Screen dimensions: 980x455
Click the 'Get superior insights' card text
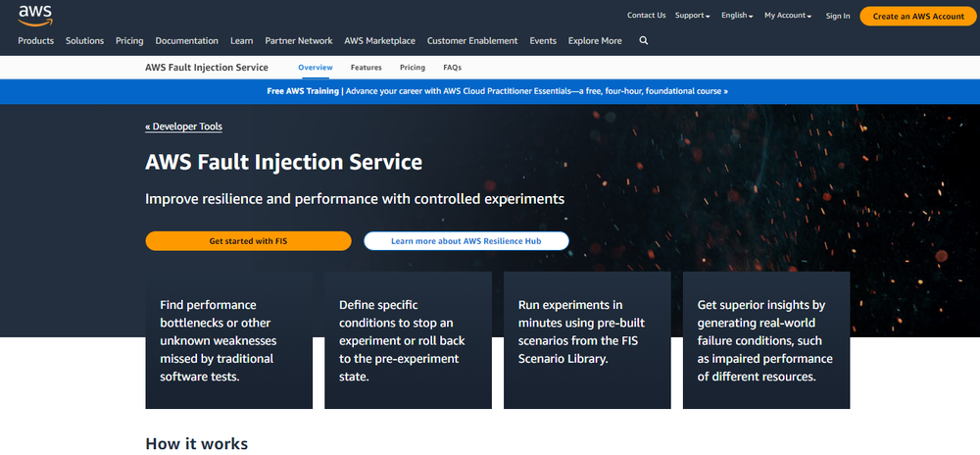click(765, 341)
